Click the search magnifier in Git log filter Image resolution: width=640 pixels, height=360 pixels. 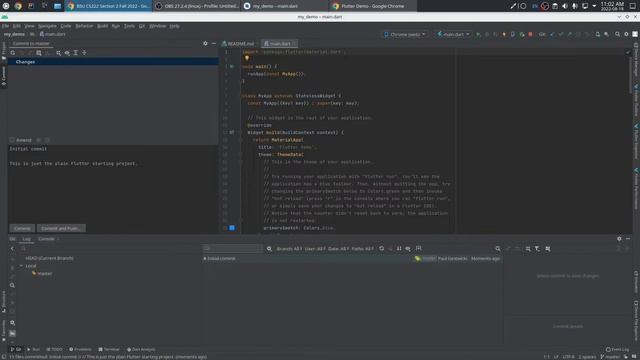(x=269, y=249)
